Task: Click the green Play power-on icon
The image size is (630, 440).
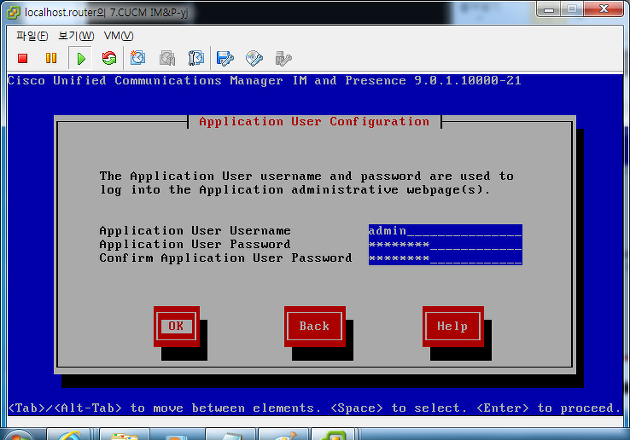Action: (x=80, y=59)
